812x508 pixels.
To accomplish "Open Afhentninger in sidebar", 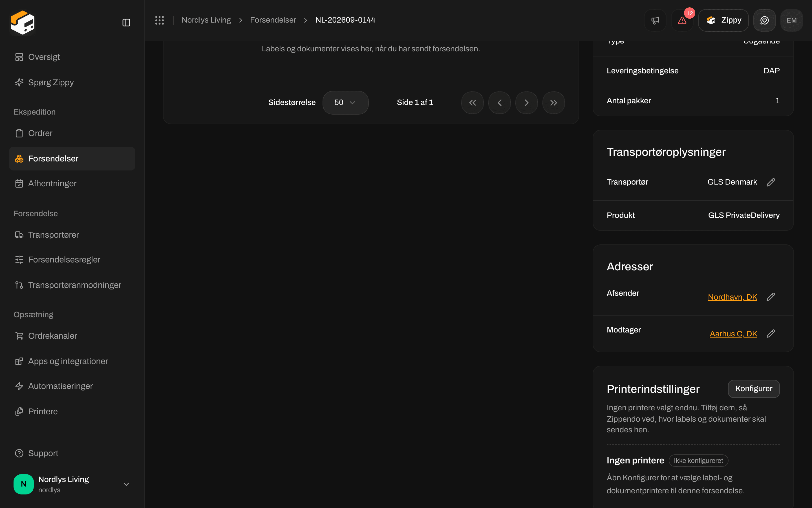I will pos(72,183).
